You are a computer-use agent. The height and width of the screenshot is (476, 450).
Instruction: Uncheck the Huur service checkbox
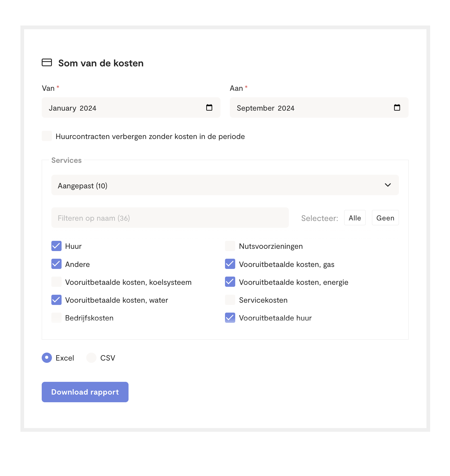[56, 246]
